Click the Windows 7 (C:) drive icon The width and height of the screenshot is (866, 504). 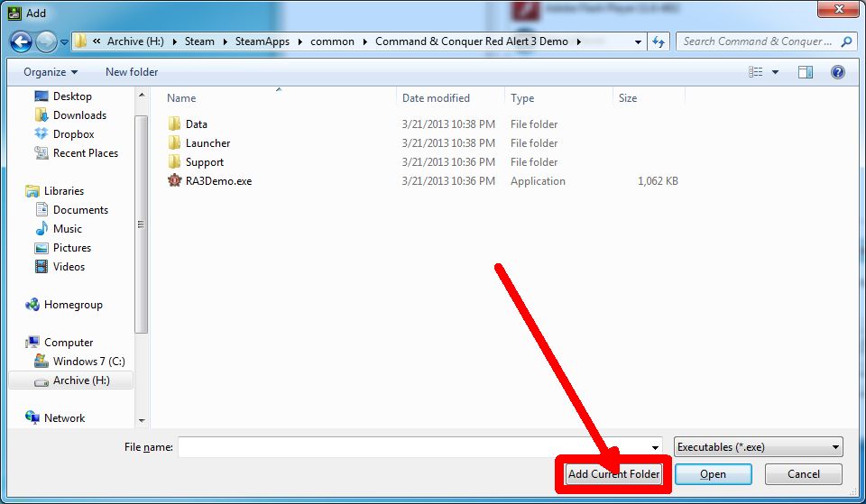41,361
